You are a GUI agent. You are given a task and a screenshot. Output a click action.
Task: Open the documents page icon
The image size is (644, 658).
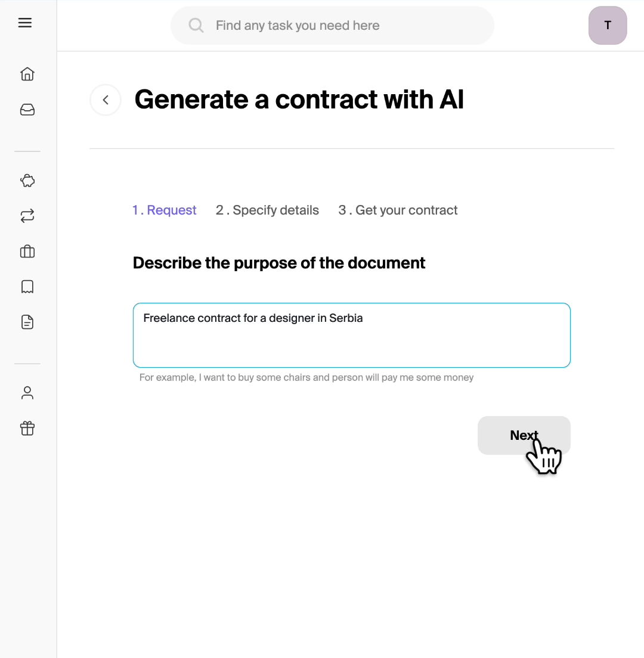click(x=27, y=322)
